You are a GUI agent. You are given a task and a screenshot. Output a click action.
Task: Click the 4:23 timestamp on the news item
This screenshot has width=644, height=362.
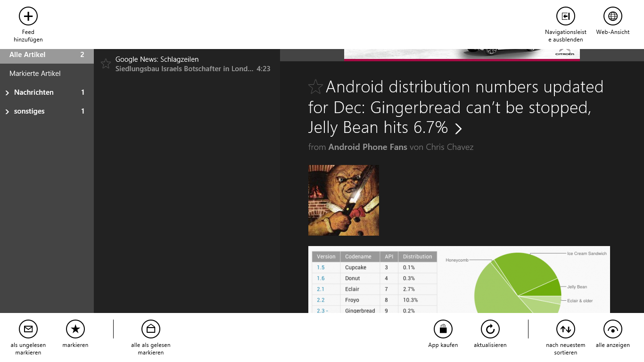[x=264, y=69]
